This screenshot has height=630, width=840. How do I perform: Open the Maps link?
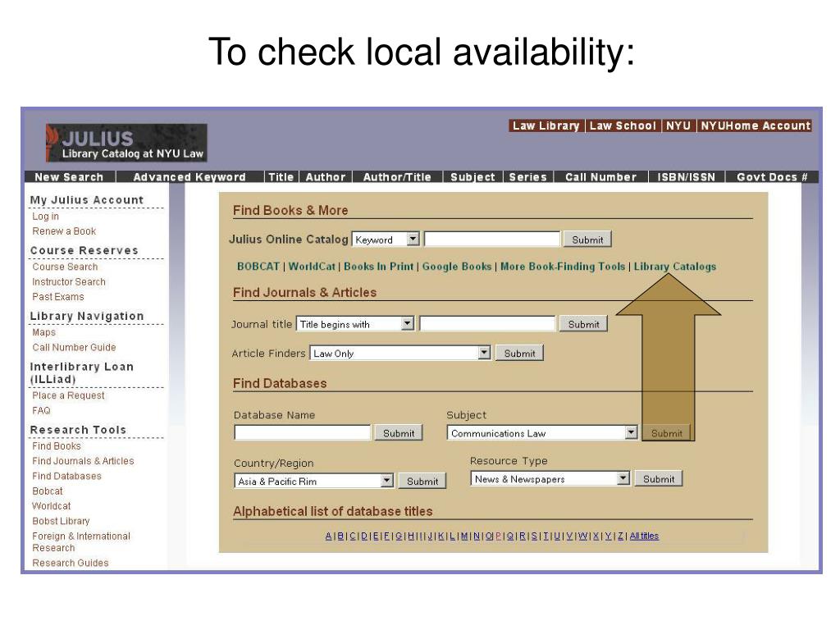click(43, 332)
